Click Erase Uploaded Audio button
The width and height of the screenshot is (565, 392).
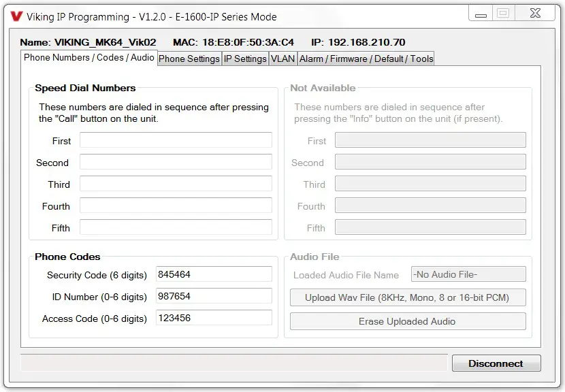[408, 321]
